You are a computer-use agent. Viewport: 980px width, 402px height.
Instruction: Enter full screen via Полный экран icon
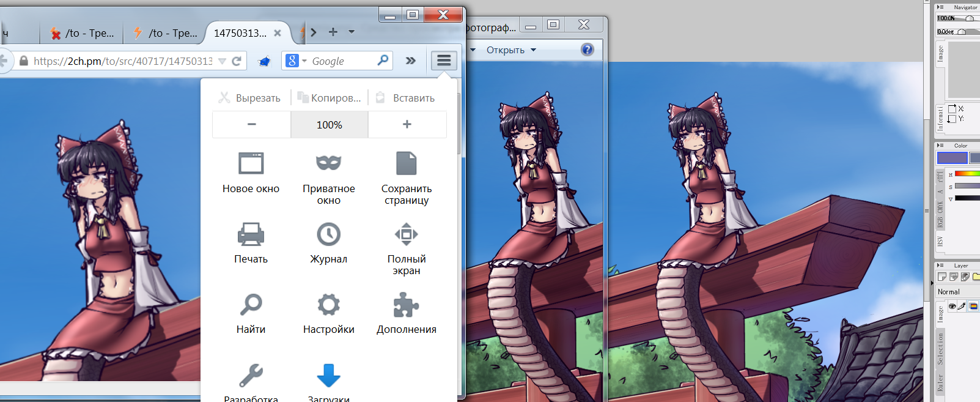(x=406, y=234)
